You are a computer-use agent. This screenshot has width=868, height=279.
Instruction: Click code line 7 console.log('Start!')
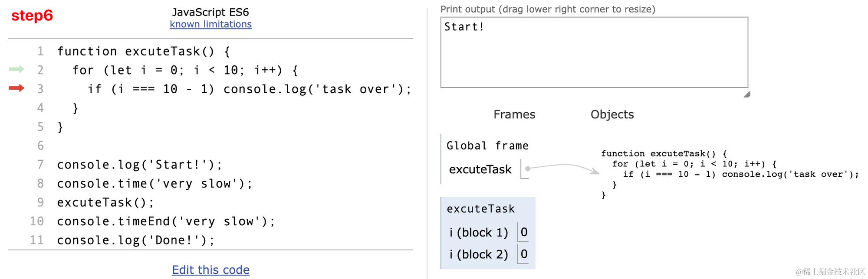[139, 165]
